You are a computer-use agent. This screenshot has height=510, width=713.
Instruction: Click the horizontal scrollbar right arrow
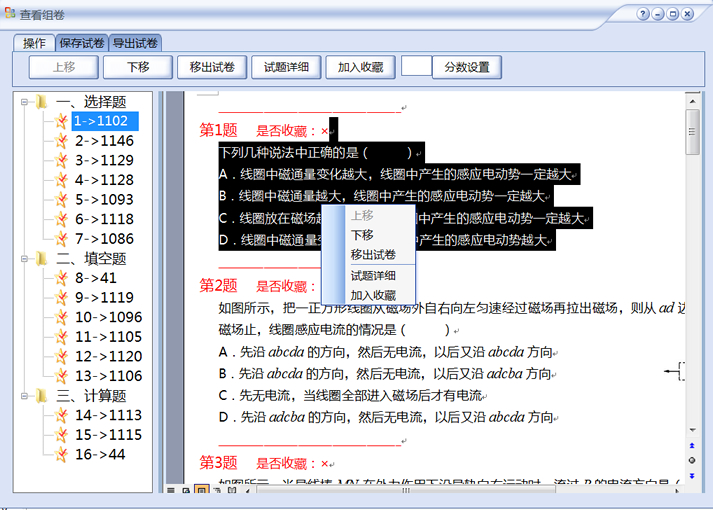click(x=677, y=491)
